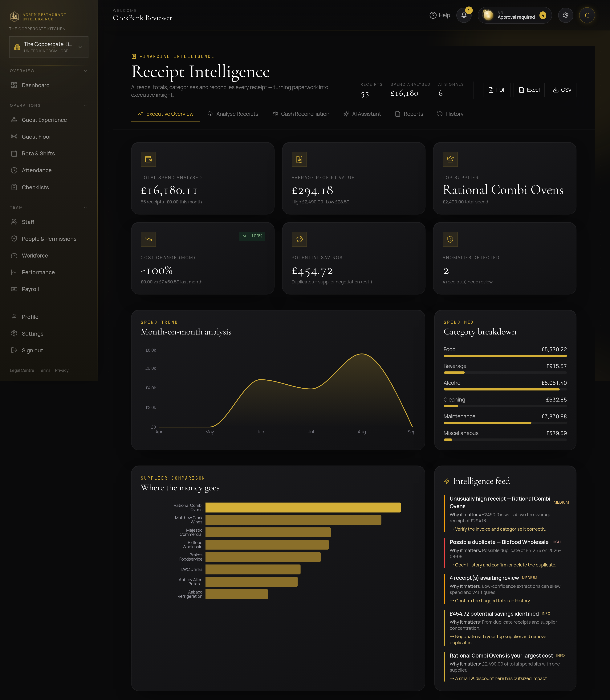Click the Rational Combi Ovens supplier bar
This screenshot has width=610, height=700.
[x=303, y=507]
